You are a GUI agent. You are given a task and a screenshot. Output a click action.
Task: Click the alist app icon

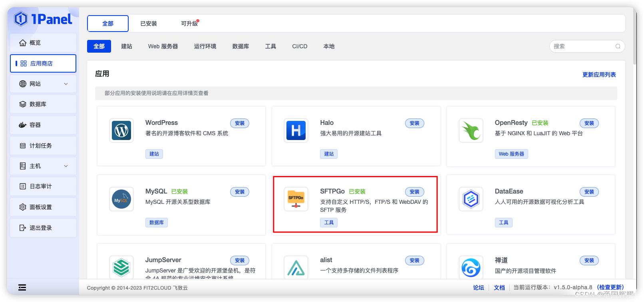click(296, 267)
